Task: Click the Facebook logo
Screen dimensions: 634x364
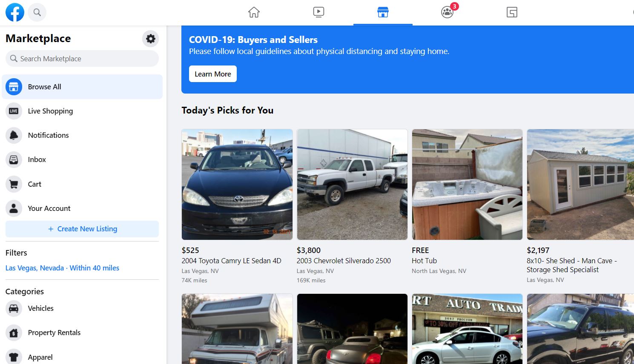Action: tap(15, 12)
